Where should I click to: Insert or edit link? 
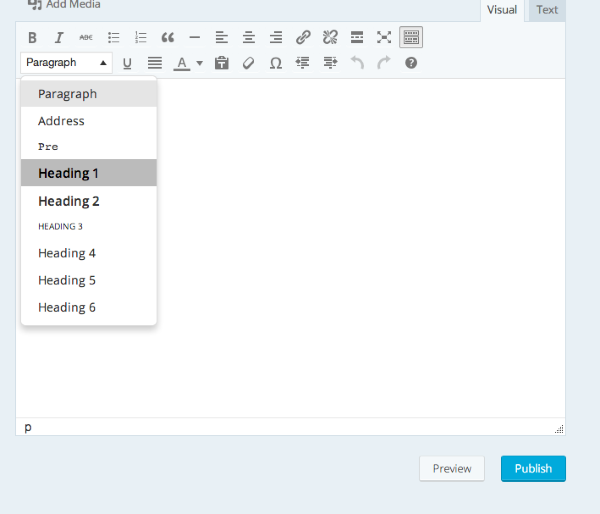point(303,38)
